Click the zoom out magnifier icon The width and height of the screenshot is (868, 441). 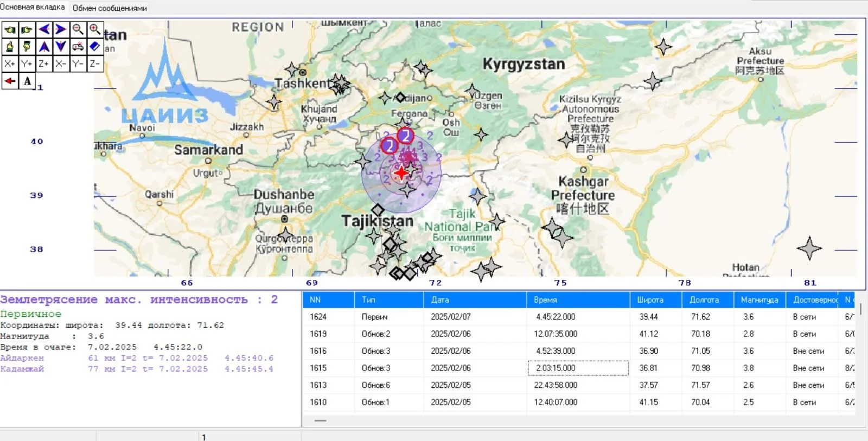click(78, 29)
